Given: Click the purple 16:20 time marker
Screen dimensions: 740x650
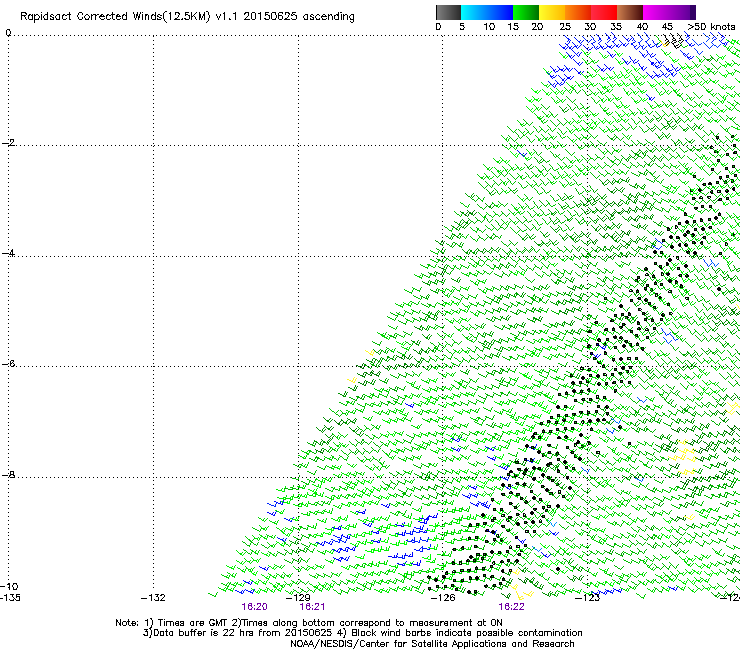Looking at the screenshot, I should 254,607.
